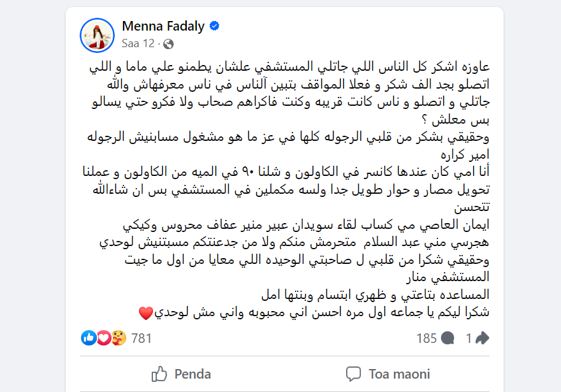The image size is (561, 392).
Task: Click the share arrow icon beside 1
Action: (481, 338)
